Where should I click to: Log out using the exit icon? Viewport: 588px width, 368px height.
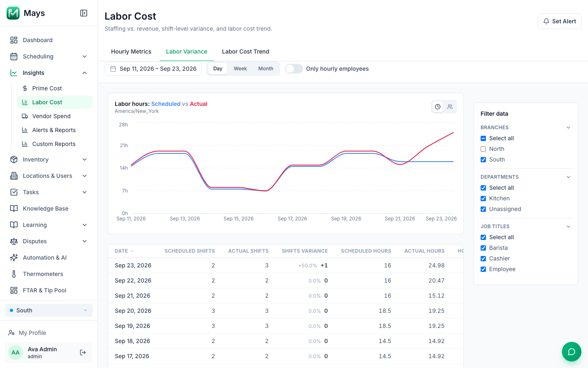click(x=83, y=352)
